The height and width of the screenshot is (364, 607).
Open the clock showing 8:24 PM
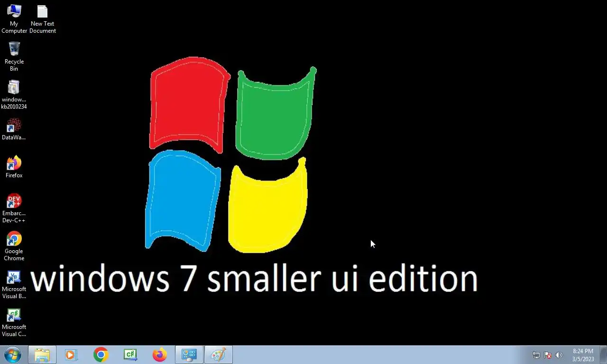[583, 355]
